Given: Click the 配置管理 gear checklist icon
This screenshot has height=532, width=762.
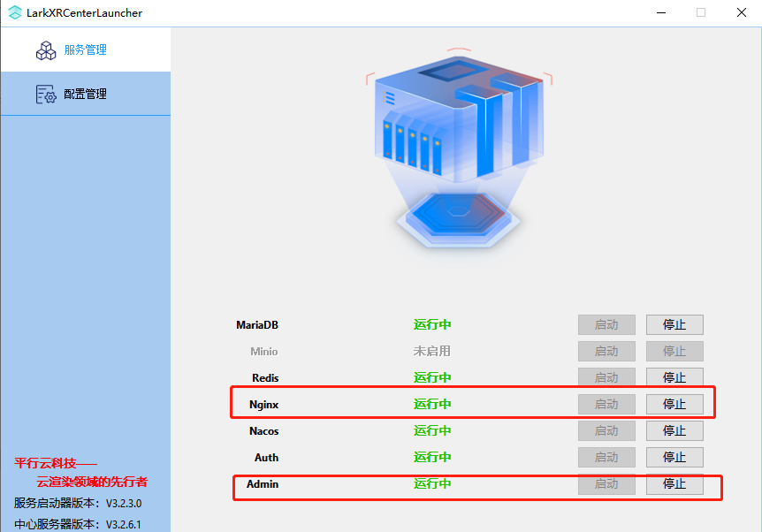Looking at the screenshot, I should click(45, 95).
